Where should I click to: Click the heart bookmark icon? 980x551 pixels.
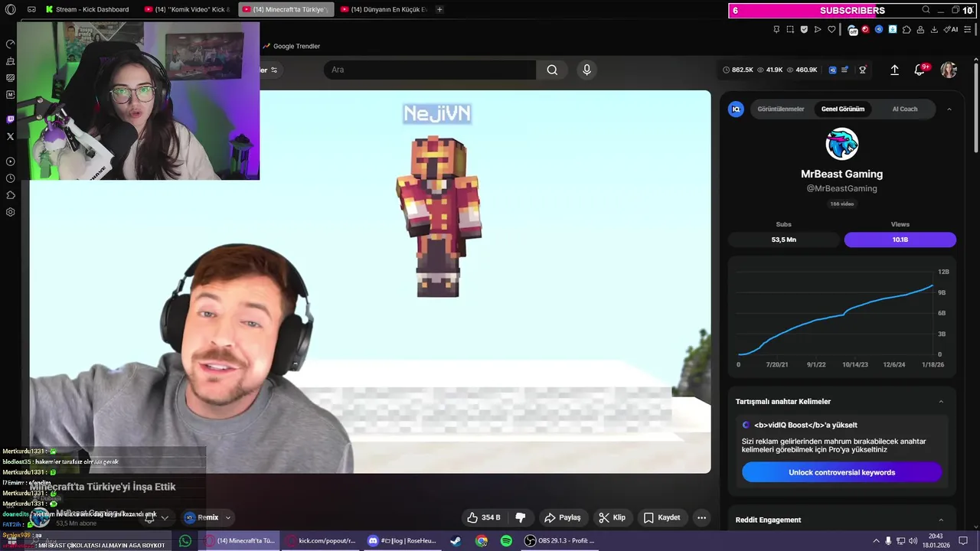pos(831,30)
